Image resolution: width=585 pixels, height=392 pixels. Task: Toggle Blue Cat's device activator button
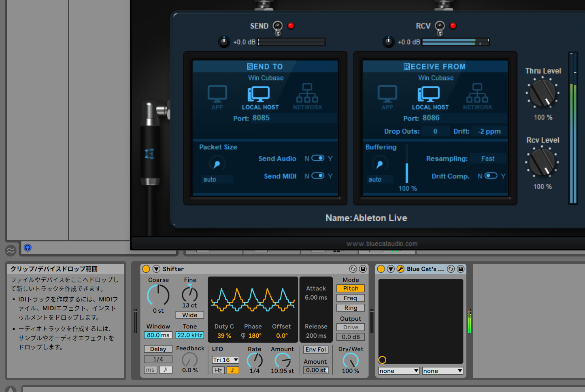point(381,269)
